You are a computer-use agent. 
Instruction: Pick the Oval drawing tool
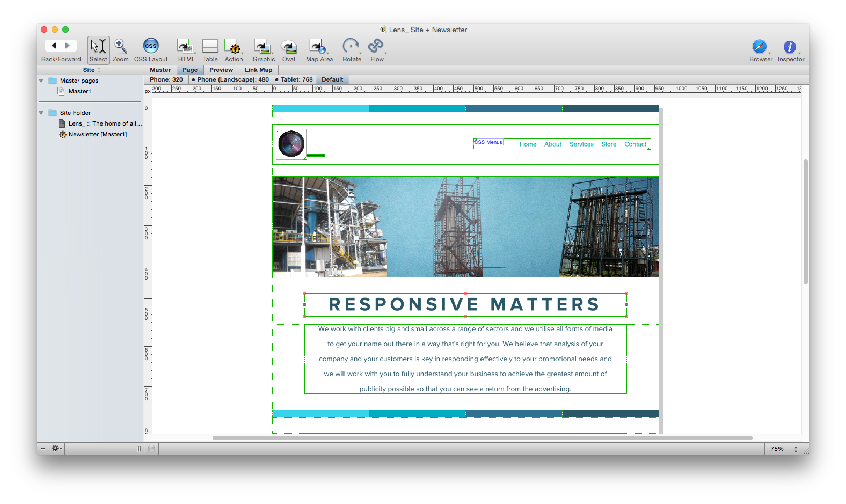[x=288, y=46]
